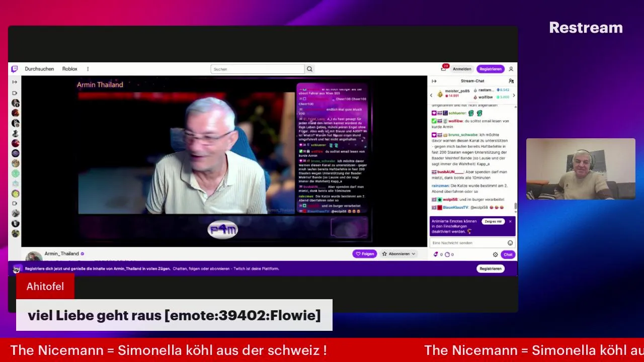The height and width of the screenshot is (362, 644).
Task: Send message with the Chat button
Action: pyautogui.click(x=508, y=254)
